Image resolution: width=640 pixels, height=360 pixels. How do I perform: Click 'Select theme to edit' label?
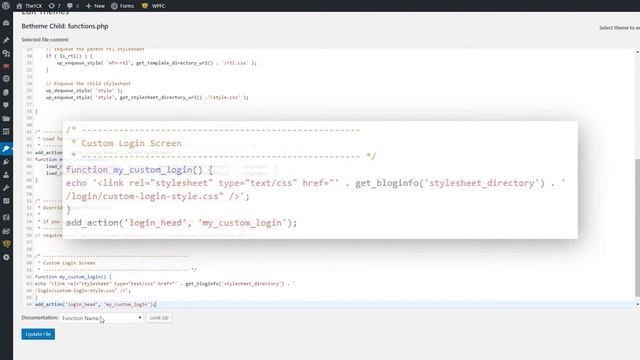pos(619,28)
